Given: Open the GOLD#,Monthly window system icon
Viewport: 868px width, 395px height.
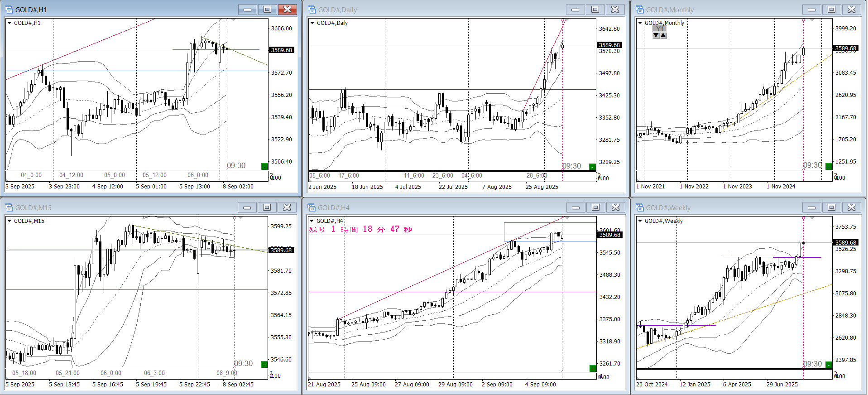Looking at the screenshot, I should coord(640,10).
